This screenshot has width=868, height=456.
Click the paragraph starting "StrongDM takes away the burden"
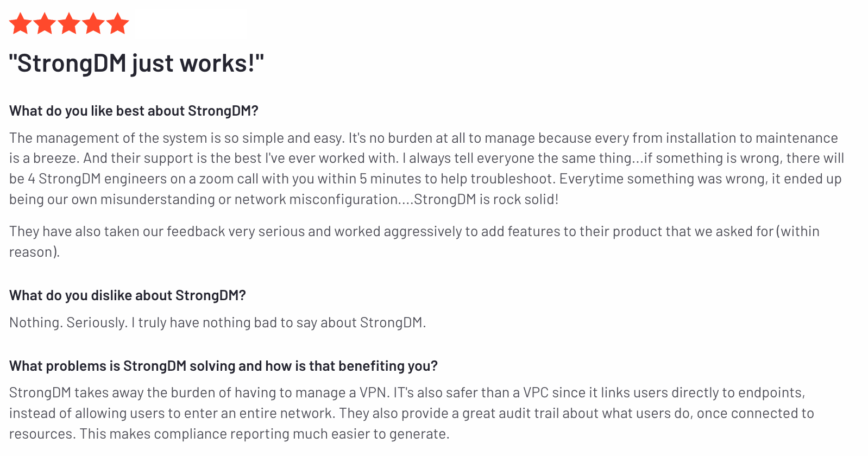pos(407,413)
